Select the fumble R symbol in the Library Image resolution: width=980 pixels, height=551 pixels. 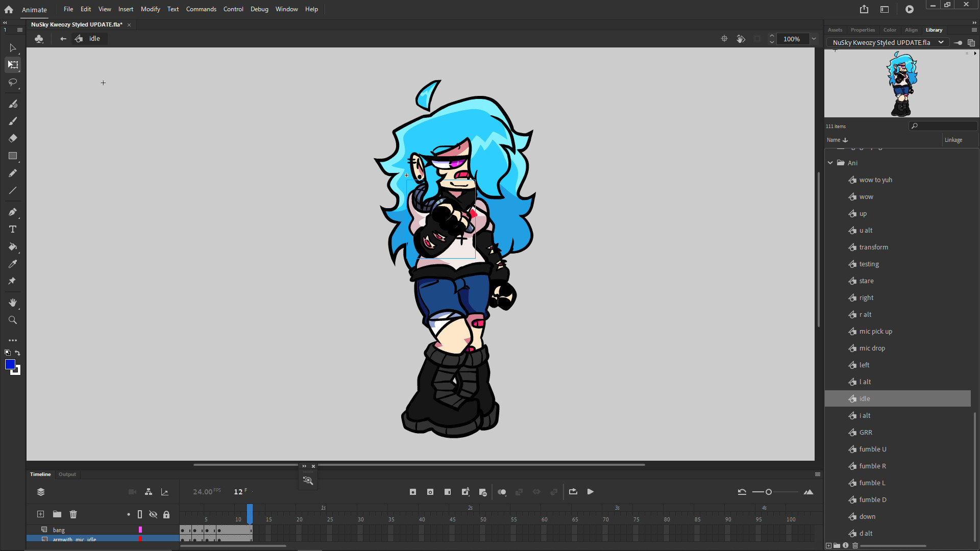[x=872, y=466]
